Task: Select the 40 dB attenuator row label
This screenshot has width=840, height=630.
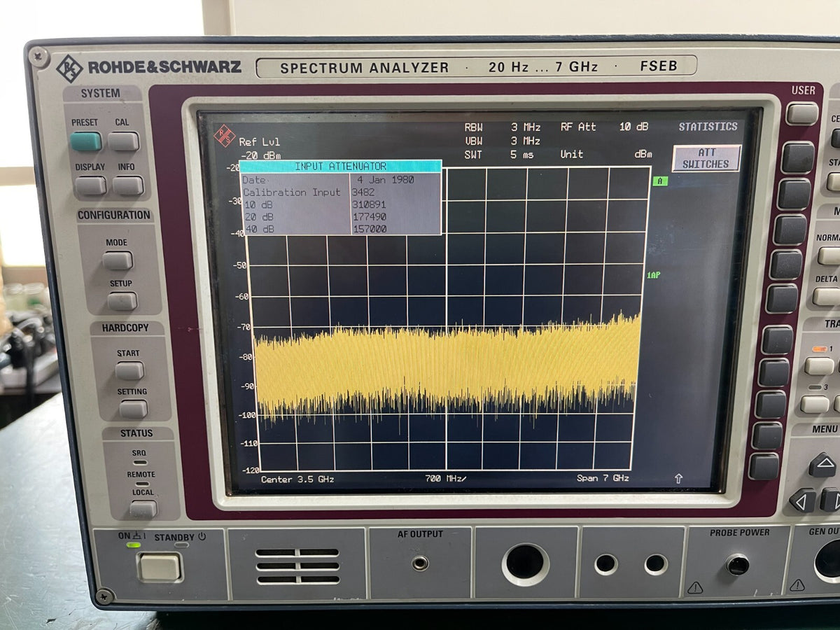Action: click(x=258, y=229)
